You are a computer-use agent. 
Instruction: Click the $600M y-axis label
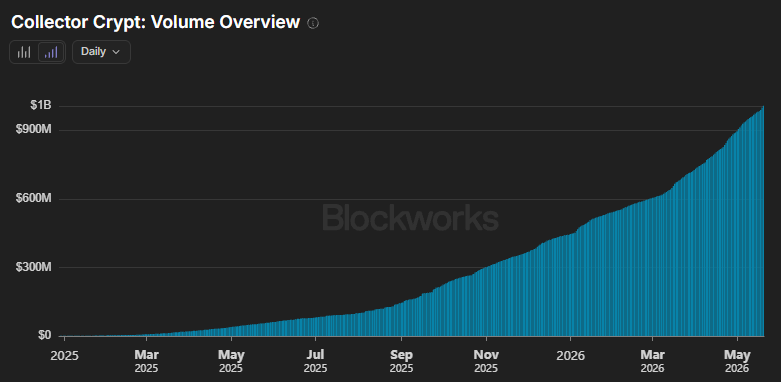[33, 199]
